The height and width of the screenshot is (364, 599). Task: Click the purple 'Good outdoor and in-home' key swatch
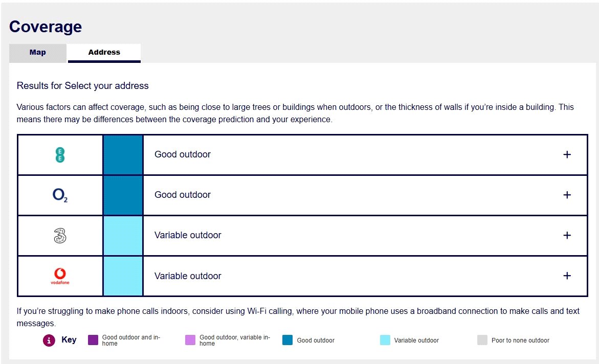click(x=93, y=340)
